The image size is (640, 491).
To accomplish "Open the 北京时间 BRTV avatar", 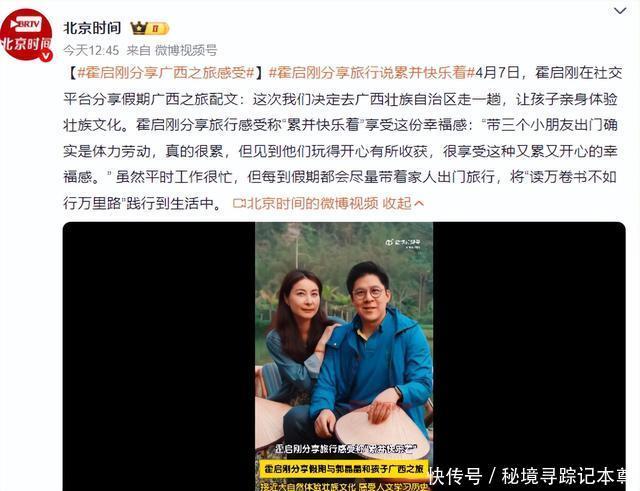I will [26, 35].
